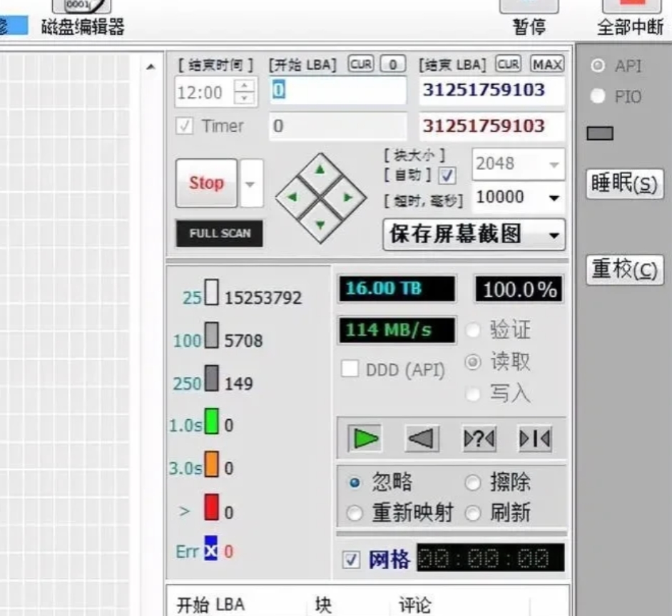The image size is (672, 616).
Task: Click the light gray 100 ms block indicator
Action: click(x=211, y=335)
